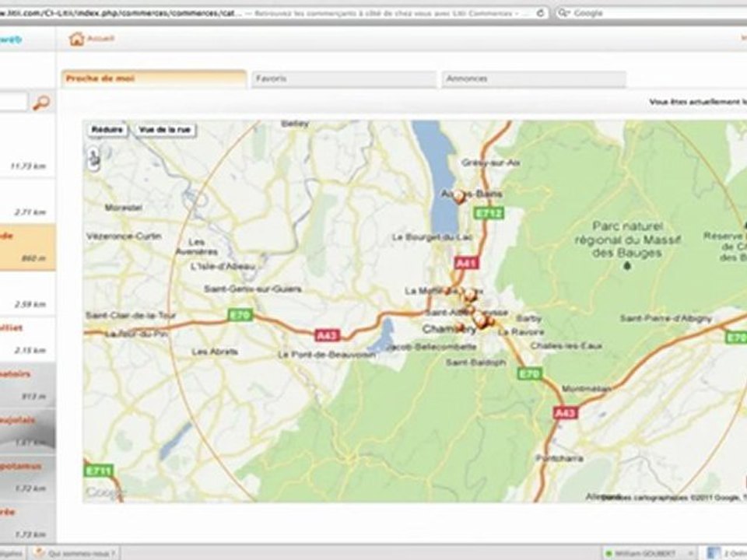747x560 pixels.
Task: Open the Proche de moi tab
Action: [154, 79]
